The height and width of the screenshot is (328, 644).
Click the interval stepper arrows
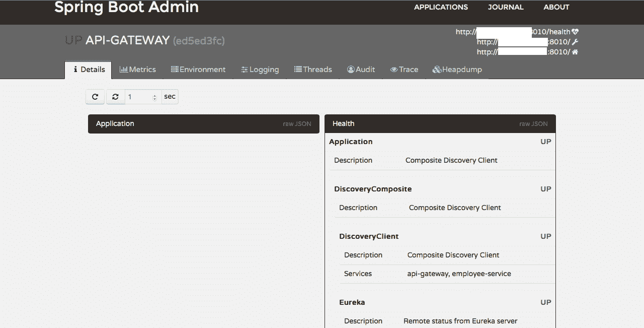click(154, 97)
